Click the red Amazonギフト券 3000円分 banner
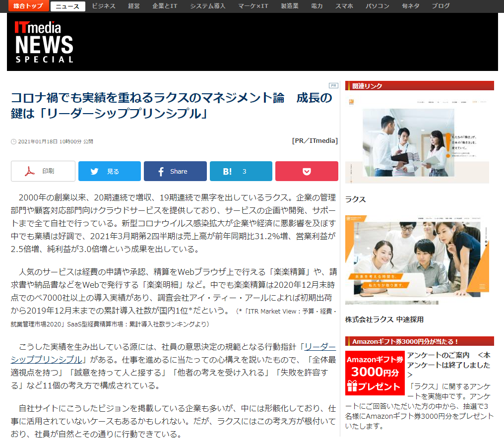Viewport: 504px width, 446px height. 375,373
